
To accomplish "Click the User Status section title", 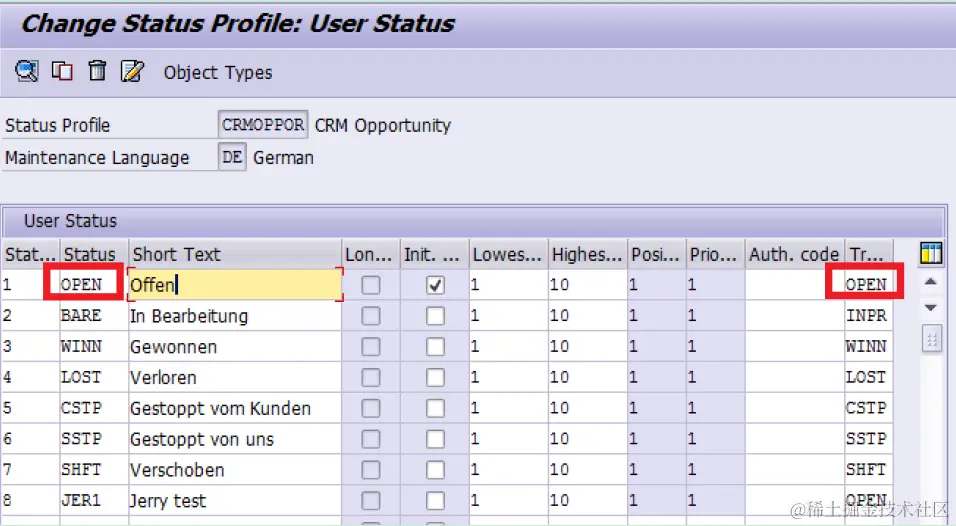I will point(71,221).
